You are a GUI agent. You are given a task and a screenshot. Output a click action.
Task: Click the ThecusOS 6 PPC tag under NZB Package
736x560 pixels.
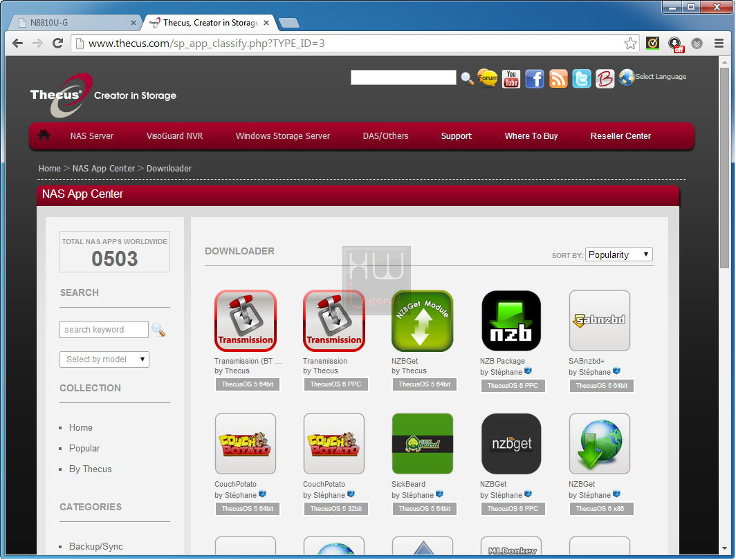pos(513,386)
